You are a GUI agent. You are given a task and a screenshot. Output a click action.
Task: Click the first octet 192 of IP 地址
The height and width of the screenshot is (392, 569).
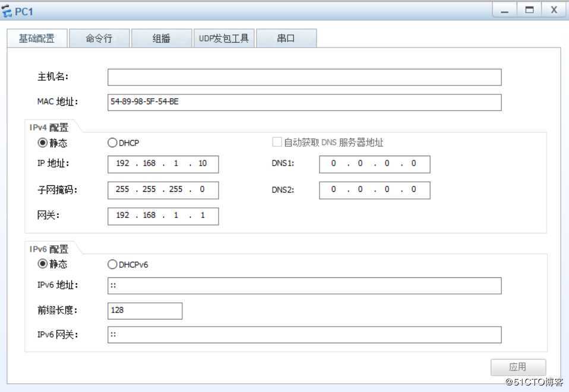pyautogui.click(x=123, y=163)
